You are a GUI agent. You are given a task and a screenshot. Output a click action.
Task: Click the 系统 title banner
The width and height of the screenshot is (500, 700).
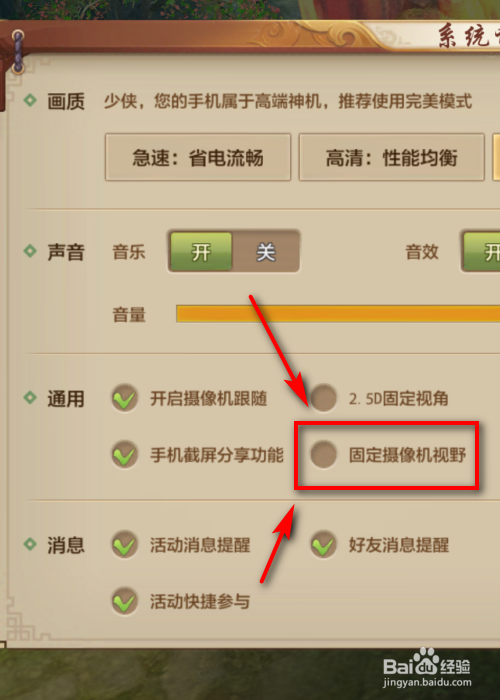tap(468, 37)
